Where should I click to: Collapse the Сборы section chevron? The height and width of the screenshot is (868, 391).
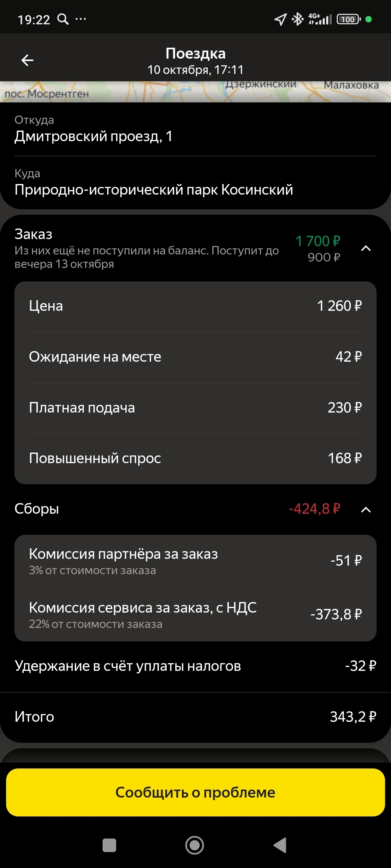[x=366, y=510]
